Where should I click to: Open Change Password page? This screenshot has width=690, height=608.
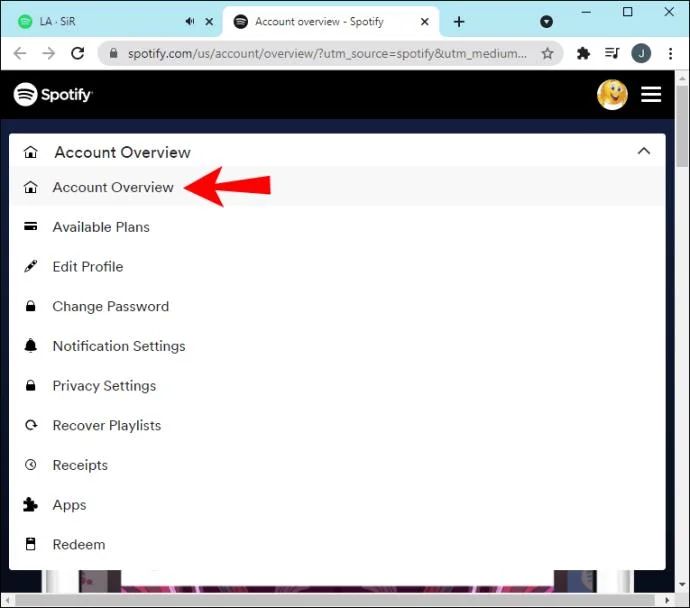pyautogui.click(x=110, y=306)
